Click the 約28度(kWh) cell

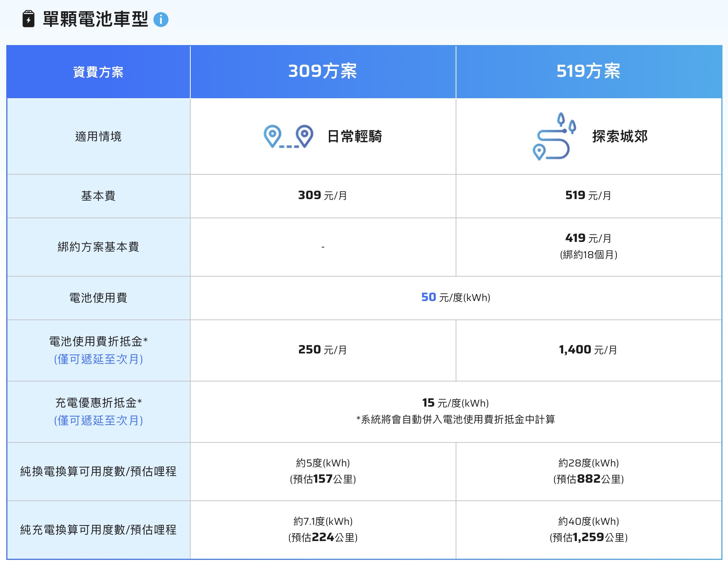click(x=589, y=463)
